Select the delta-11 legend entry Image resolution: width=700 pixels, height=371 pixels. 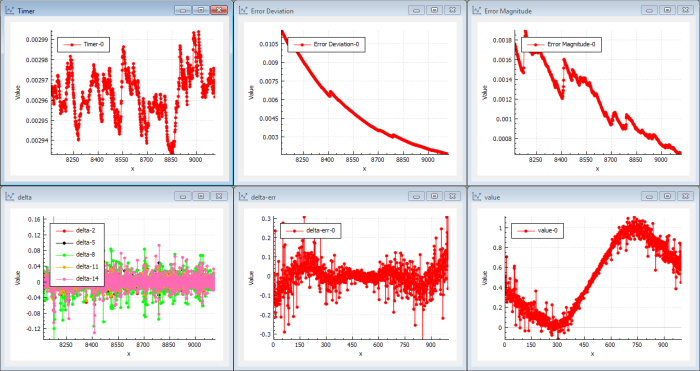coord(76,267)
